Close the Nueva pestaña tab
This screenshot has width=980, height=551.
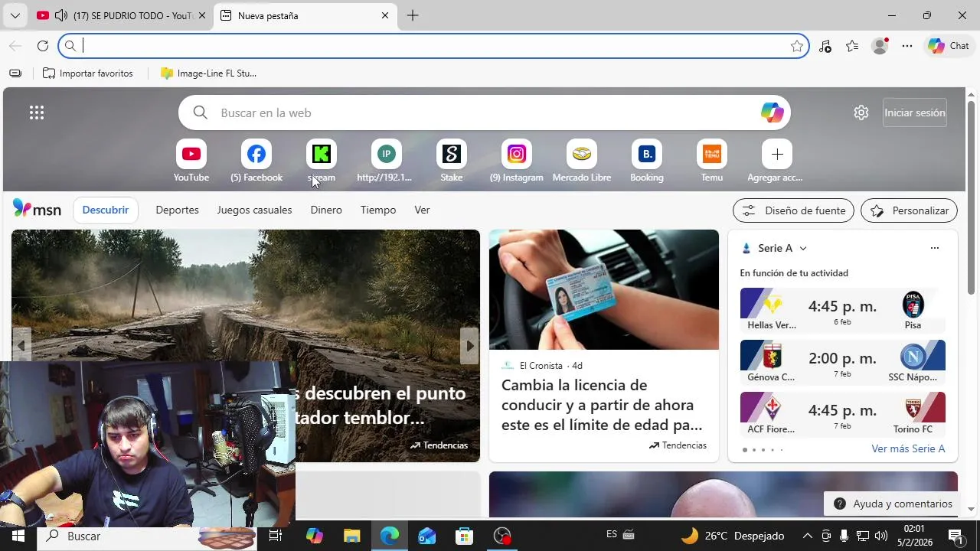point(385,15)
